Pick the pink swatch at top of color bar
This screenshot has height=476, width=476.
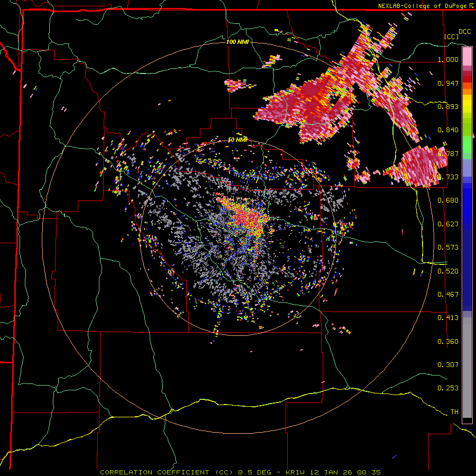pos(467,57)
